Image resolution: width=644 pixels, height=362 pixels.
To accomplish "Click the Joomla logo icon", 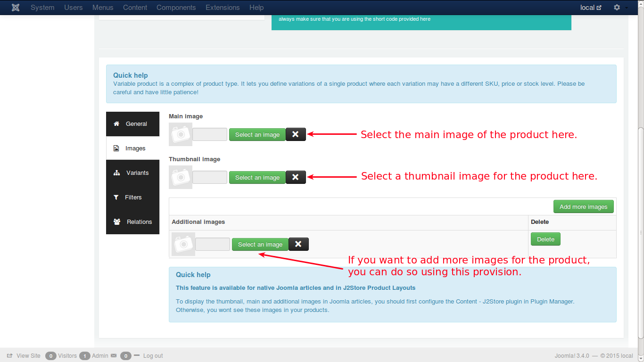I will [x=16, y=8].
